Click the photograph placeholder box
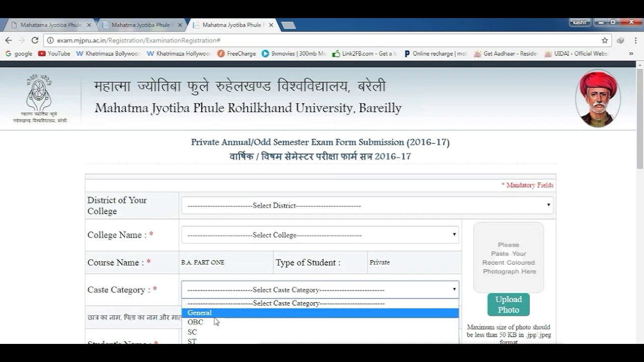 tap(509, 257)
